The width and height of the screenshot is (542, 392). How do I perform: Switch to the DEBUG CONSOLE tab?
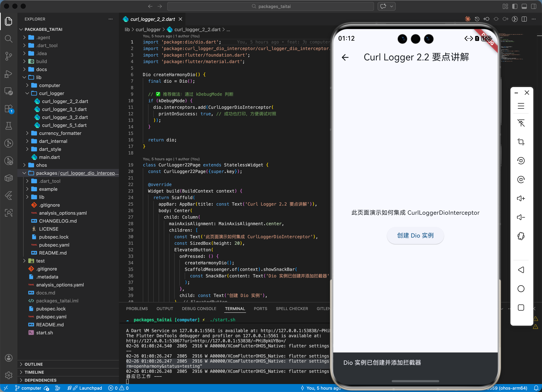[x=199, y=309]
